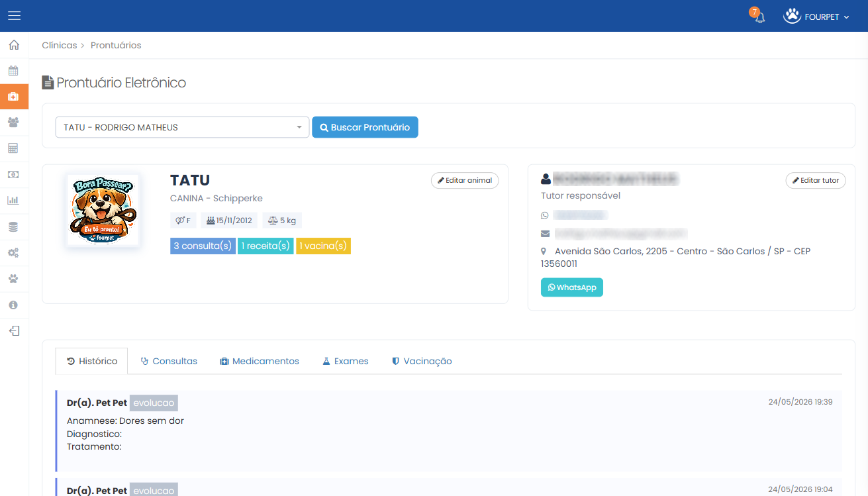This screenshot has height=496, width=868.
Task: Switch to the Consultas tab
Action: [x=169, y=361]
